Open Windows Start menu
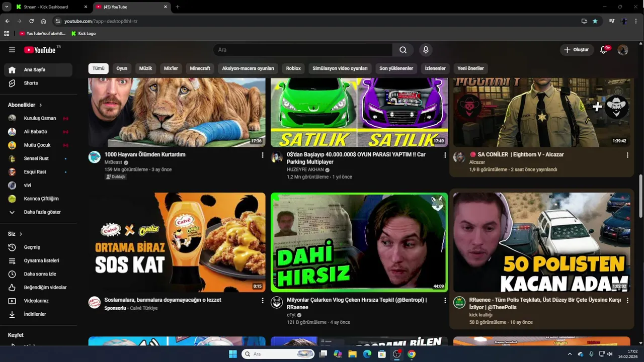The image size is (644, 362). [x=233, y=354]
